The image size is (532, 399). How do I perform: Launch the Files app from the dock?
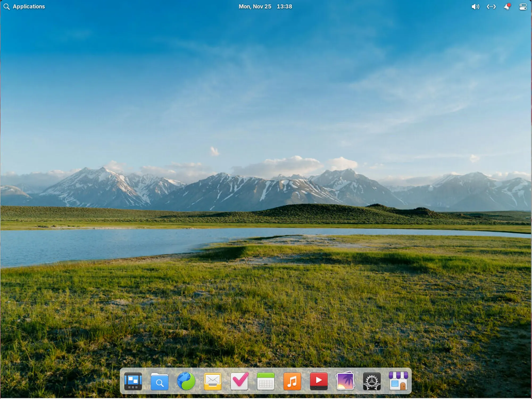(160, 381)
